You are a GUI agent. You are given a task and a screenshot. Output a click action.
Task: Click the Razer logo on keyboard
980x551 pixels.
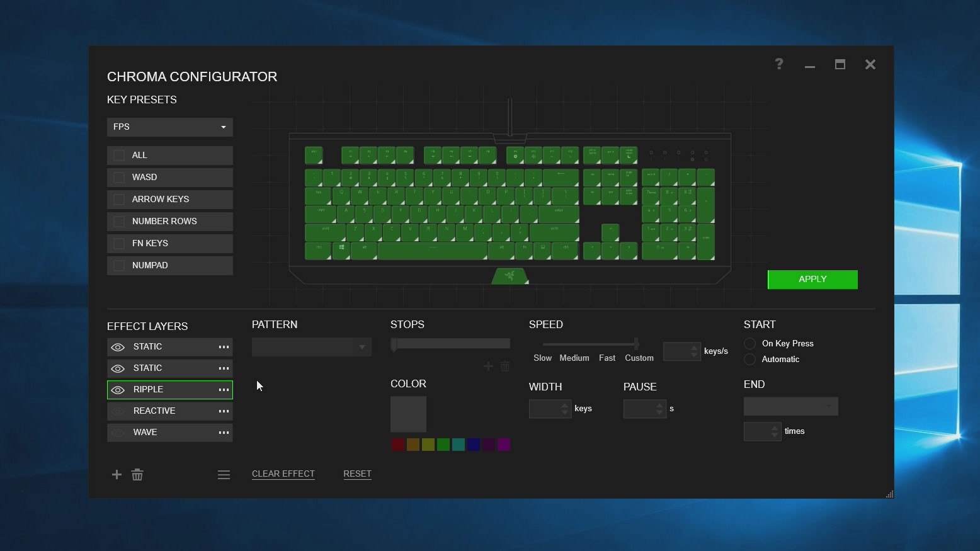[510, 276]
